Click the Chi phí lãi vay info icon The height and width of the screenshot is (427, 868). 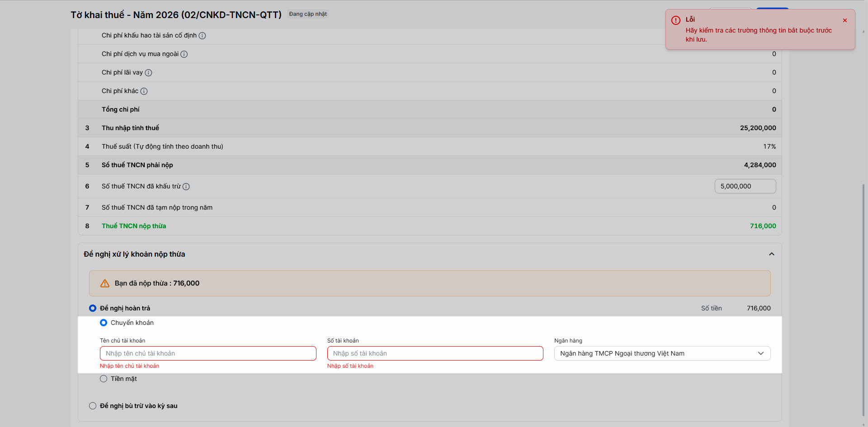tap(148, 73)
